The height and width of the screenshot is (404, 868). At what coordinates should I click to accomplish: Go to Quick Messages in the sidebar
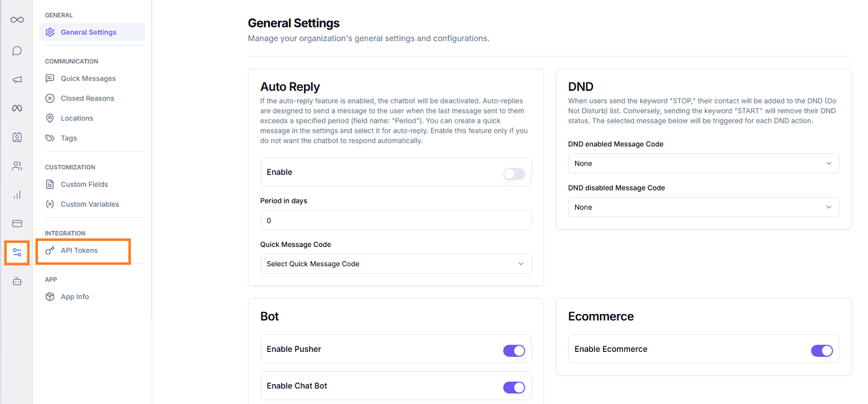point(88,79)
